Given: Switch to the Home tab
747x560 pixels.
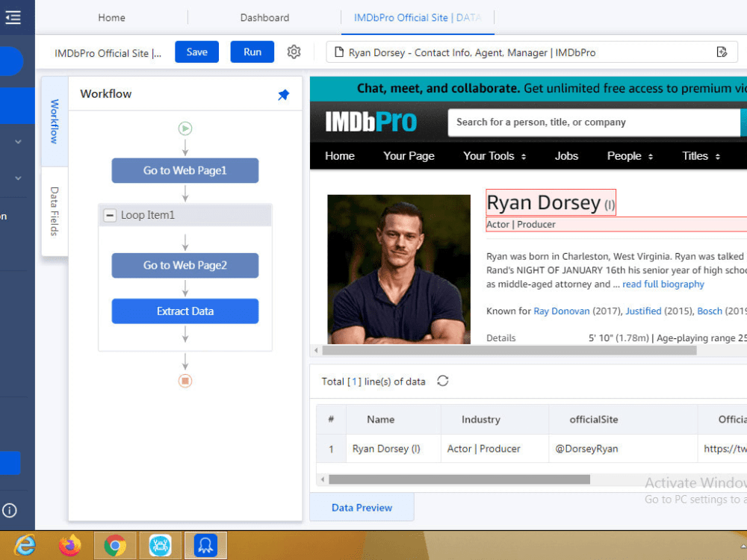Looking at the screenshot, I should (x=111, y=18).
